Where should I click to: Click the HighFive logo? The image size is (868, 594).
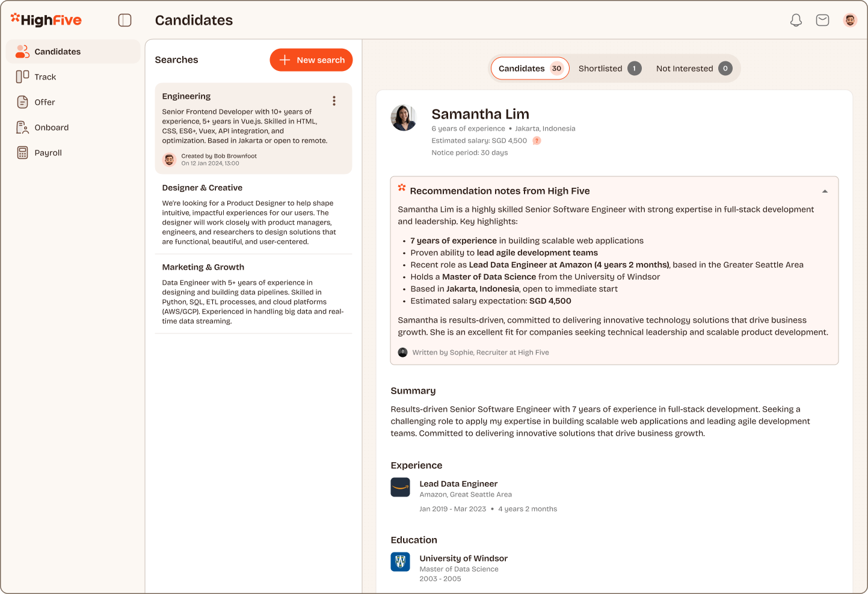tap(46, 20)
